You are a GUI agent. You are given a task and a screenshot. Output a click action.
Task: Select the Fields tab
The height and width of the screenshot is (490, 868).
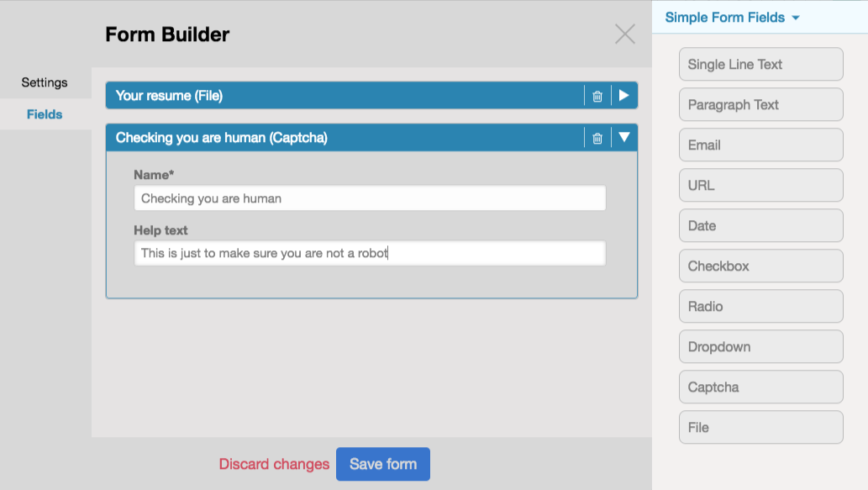[x=45, y=114]
